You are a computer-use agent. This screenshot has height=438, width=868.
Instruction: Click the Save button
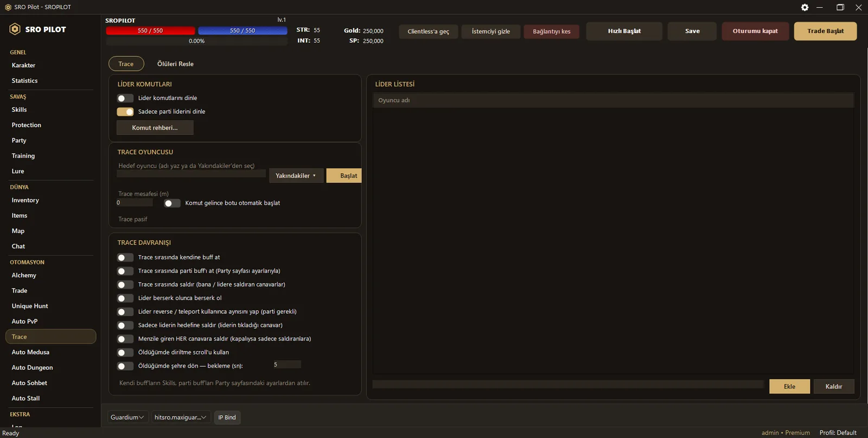tap(692, 31)
